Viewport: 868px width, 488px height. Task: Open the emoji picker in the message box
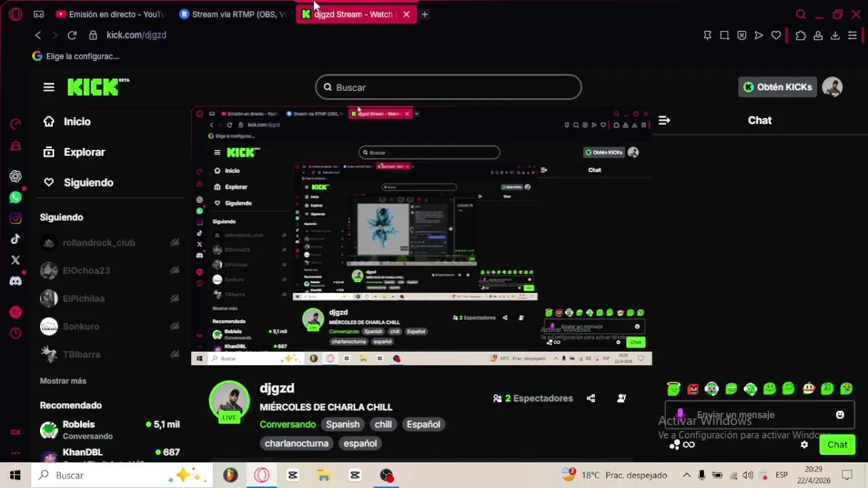840,415
